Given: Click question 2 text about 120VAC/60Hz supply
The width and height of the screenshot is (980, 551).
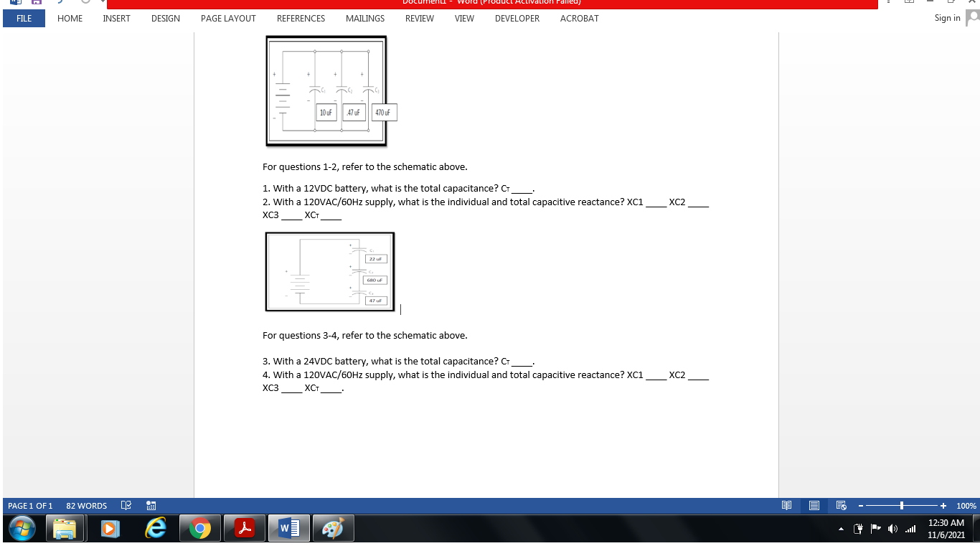Looking at the screenshot, I should [486, 209].
